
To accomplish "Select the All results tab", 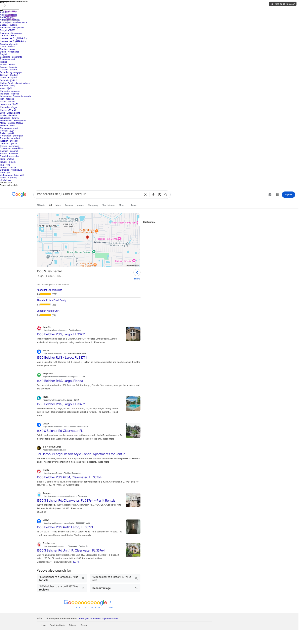I will 50,205.
